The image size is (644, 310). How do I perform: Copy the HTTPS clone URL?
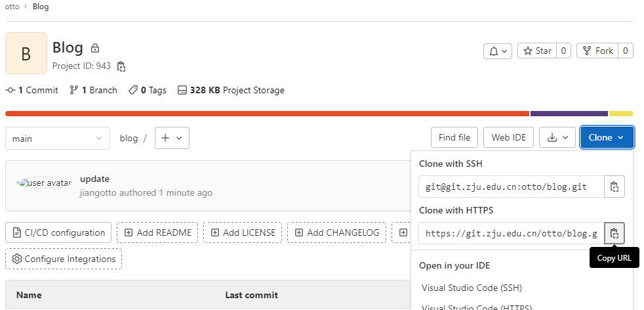614,233
